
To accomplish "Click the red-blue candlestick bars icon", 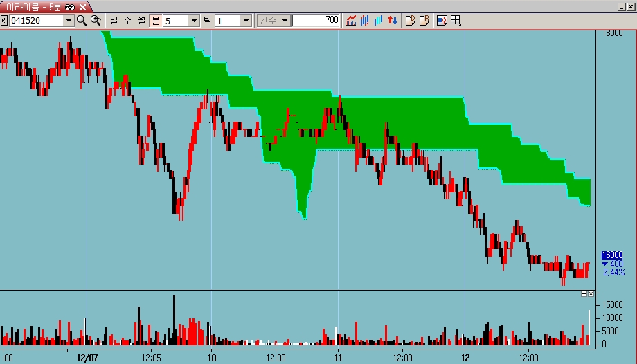I will point(364,20).
